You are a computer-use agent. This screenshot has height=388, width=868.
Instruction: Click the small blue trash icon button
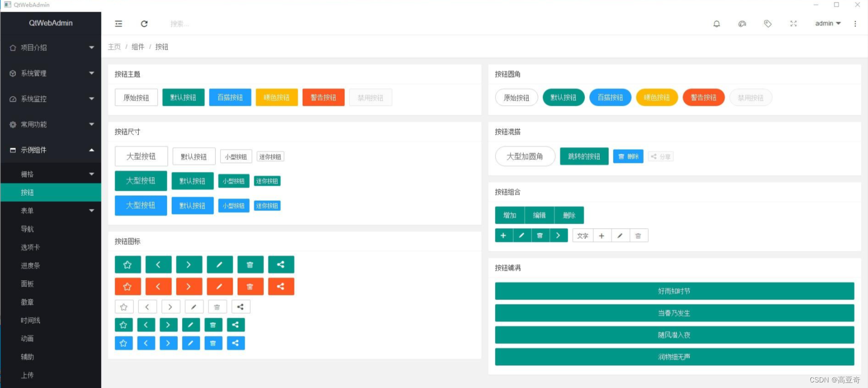(x=213, y=343)
